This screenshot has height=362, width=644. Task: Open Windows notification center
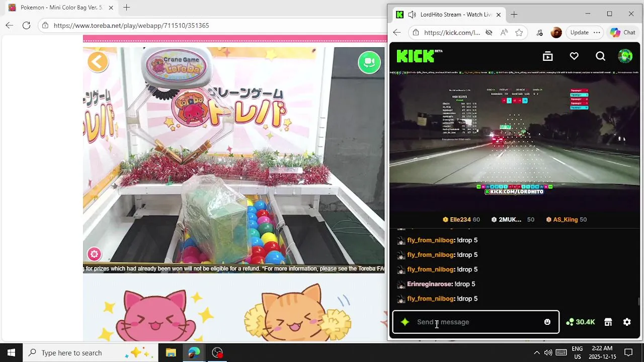point(628,352)
